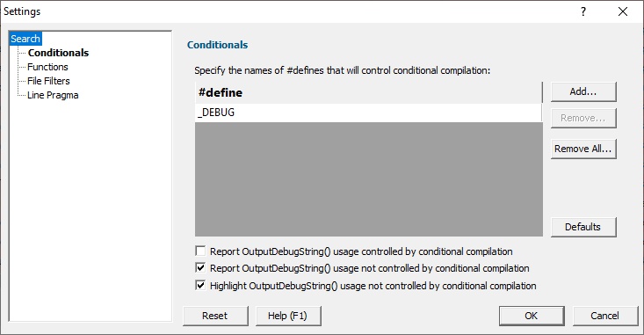
Task: Close the Settings dialog with the X
Action: click(x=623, y=11)
